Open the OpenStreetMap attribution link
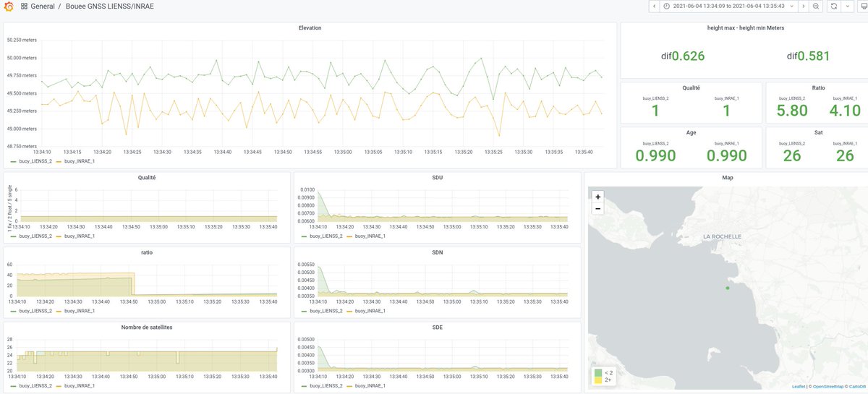 pos(827,386)
